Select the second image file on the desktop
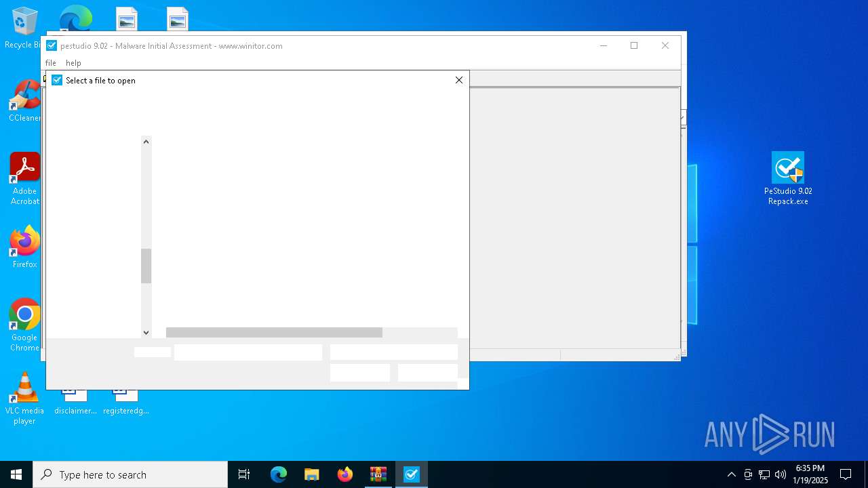The height and width of the screenshot is (488, 868). [178, 19]
